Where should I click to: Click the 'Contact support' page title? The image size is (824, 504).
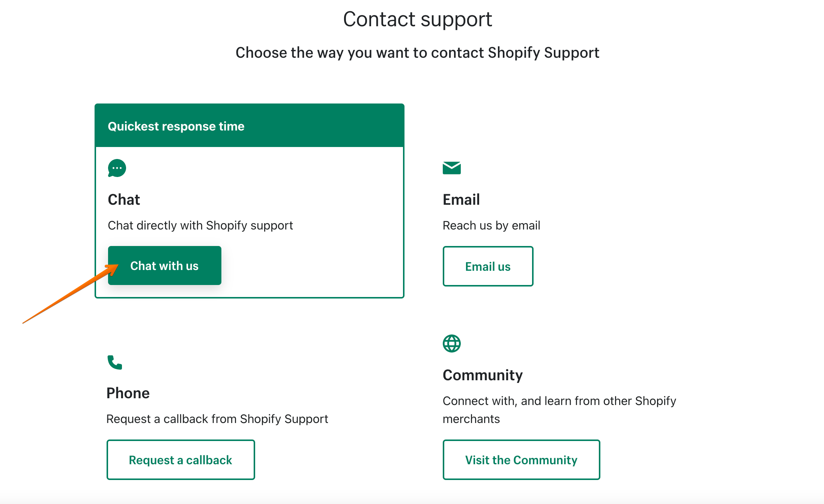[x=417, y=19]
